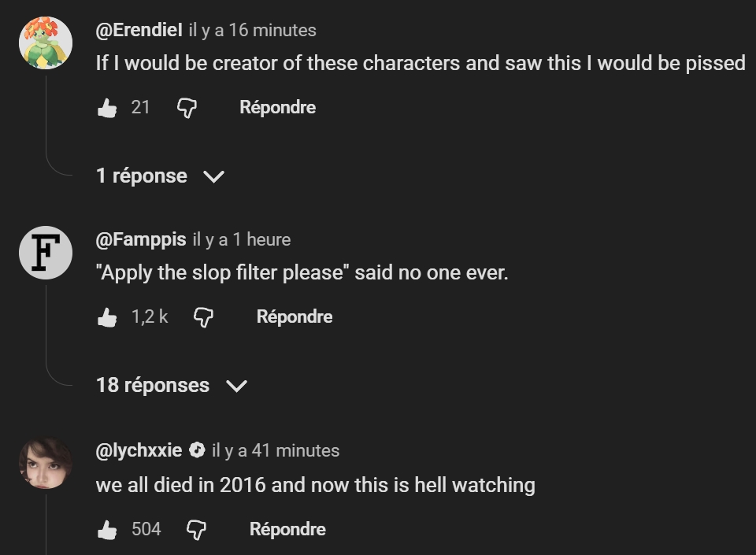Open the @lychxxie username link
This screenshot has height=555, width=756.
click(x=139, y=450)
